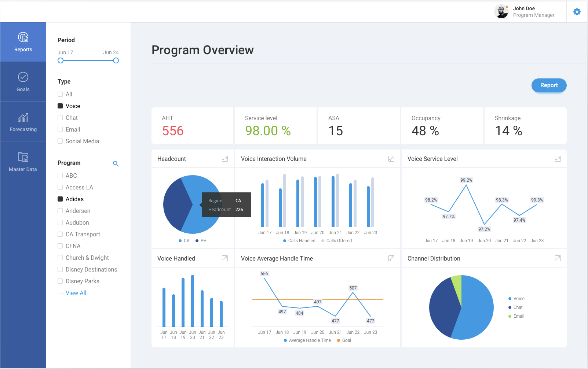Image resolution: width=588 pixels, height=369 pixels.
Task: Go to Master Data in sidebar
Action: 23,162
